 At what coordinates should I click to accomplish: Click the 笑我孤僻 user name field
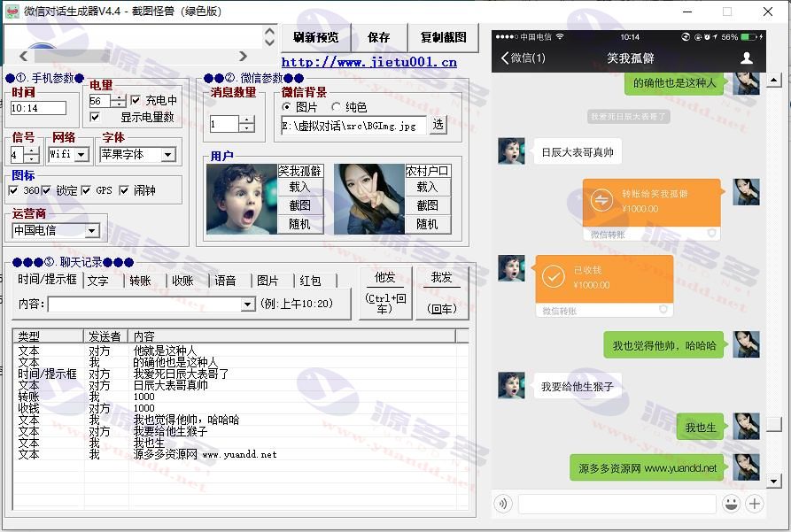click(300, 171)
